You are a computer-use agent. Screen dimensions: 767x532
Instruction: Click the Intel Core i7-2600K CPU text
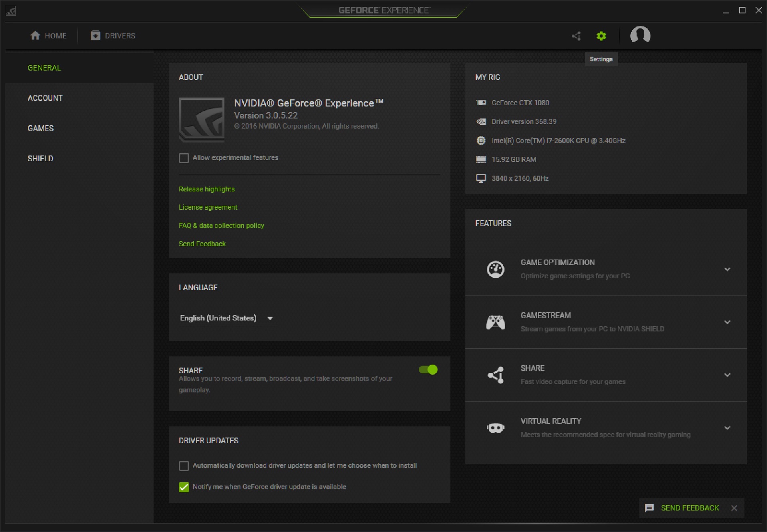(x=558, y=141)
